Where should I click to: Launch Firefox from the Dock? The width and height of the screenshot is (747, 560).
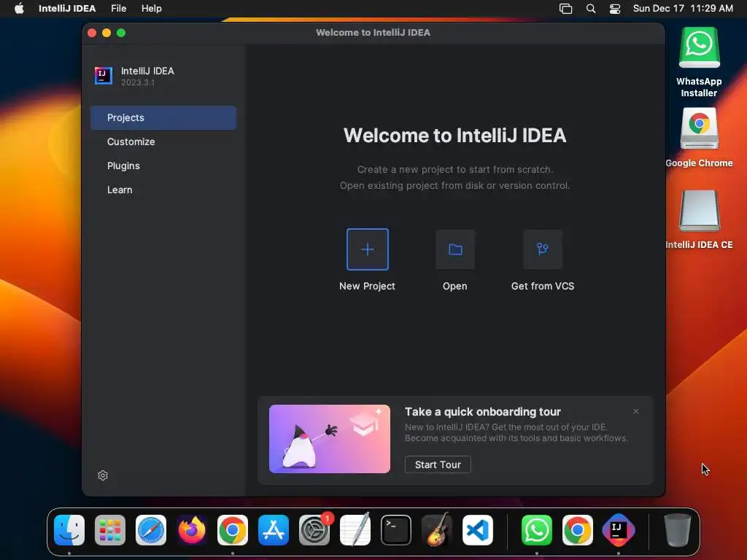(x=192, y=530)
